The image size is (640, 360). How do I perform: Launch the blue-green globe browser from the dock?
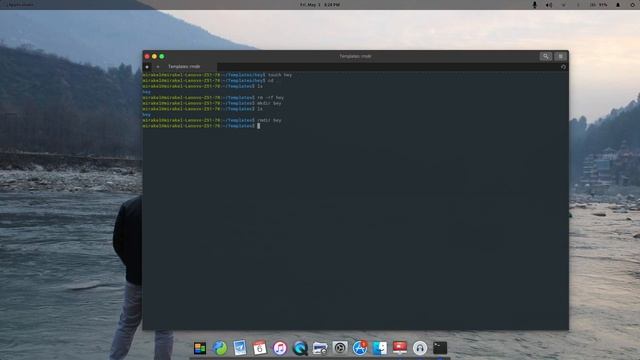click(220, 348)
